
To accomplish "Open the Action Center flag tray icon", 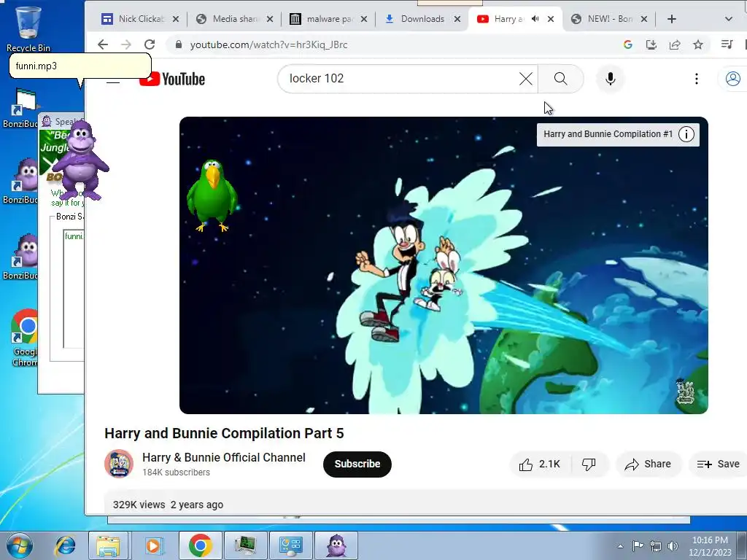I will point(638,546).
